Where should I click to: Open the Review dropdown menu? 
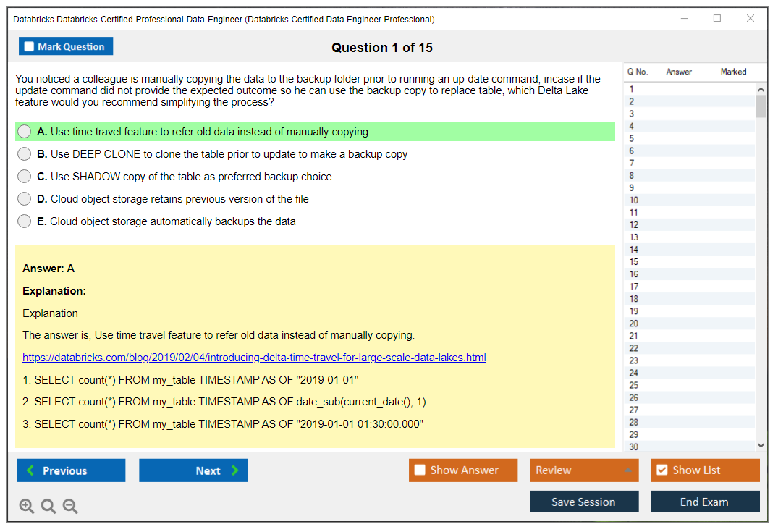tap(583, 470)
